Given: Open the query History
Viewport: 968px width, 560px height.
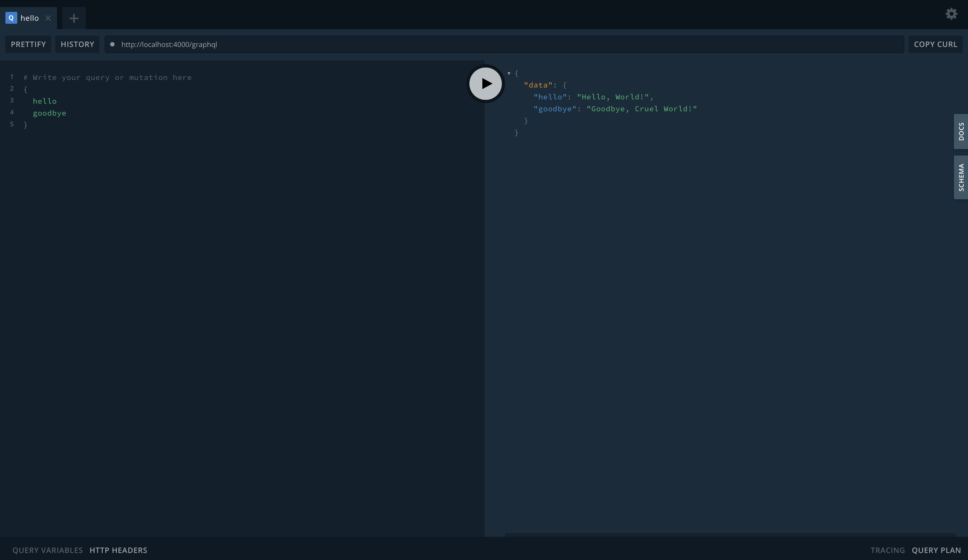Looking at the screenshot, I should tap(77, 44).
